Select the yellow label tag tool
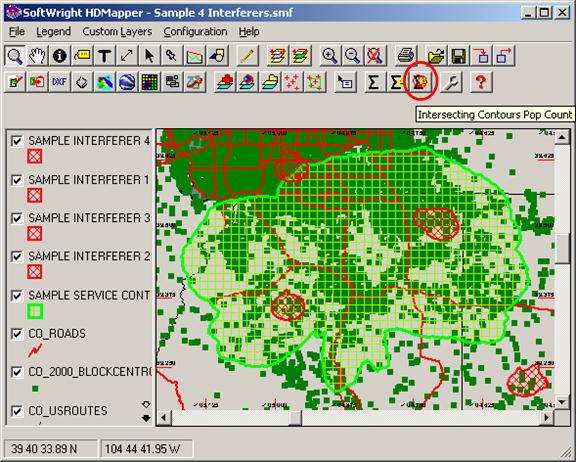Viewport: 576px width, 462px height. click(82, 56)
